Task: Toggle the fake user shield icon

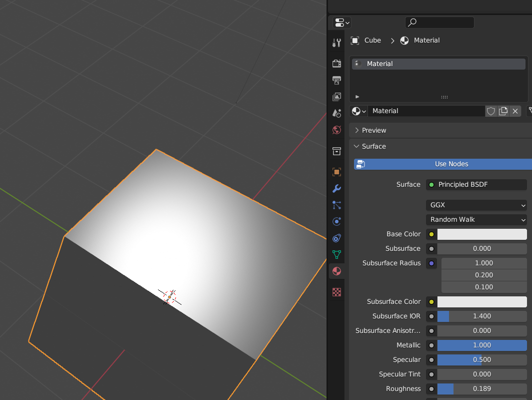Action: click(x=490, y=111)
